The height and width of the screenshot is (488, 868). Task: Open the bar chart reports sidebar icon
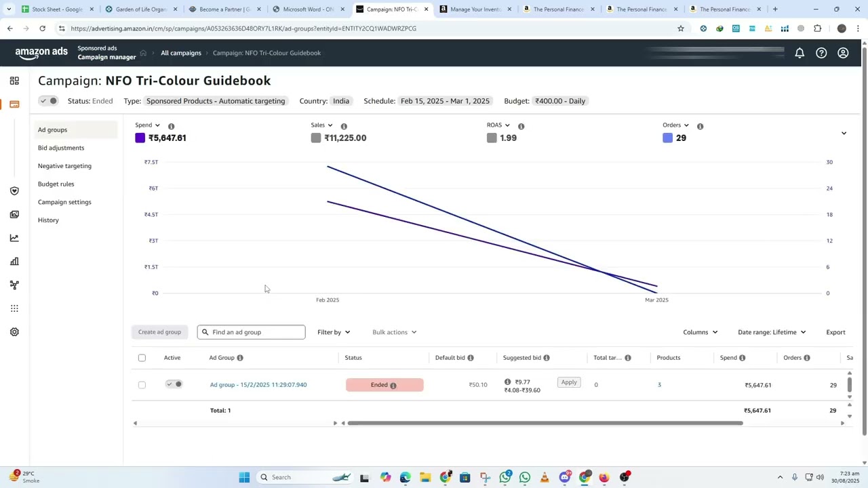14,262
